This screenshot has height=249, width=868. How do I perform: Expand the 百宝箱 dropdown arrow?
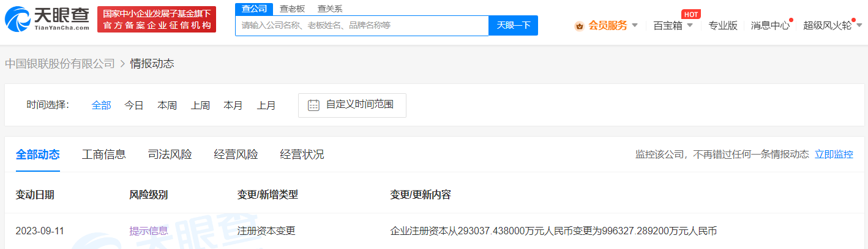click(690, 26)
